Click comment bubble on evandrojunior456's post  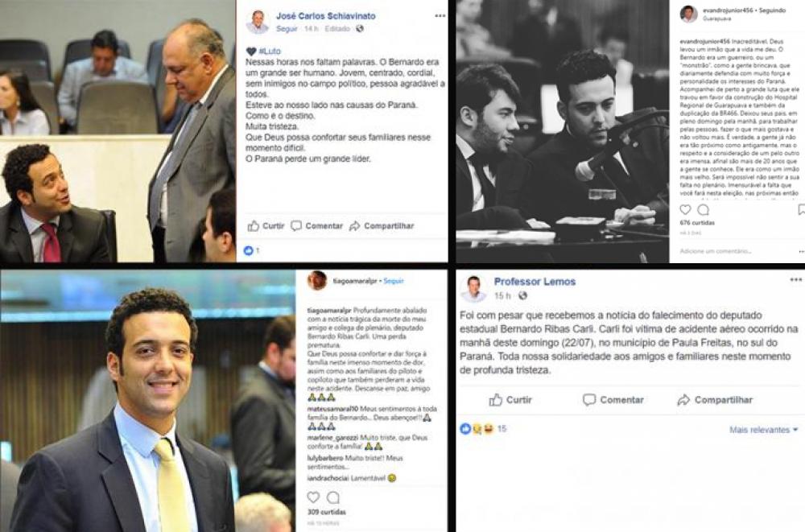(704, 209)
